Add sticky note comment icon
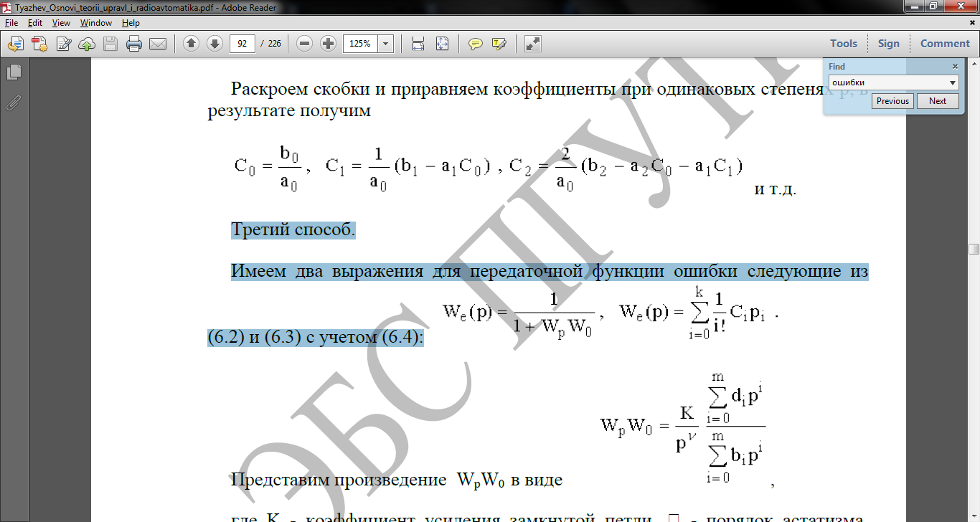Viewport: 980px width, 522px height. [475, 44]
